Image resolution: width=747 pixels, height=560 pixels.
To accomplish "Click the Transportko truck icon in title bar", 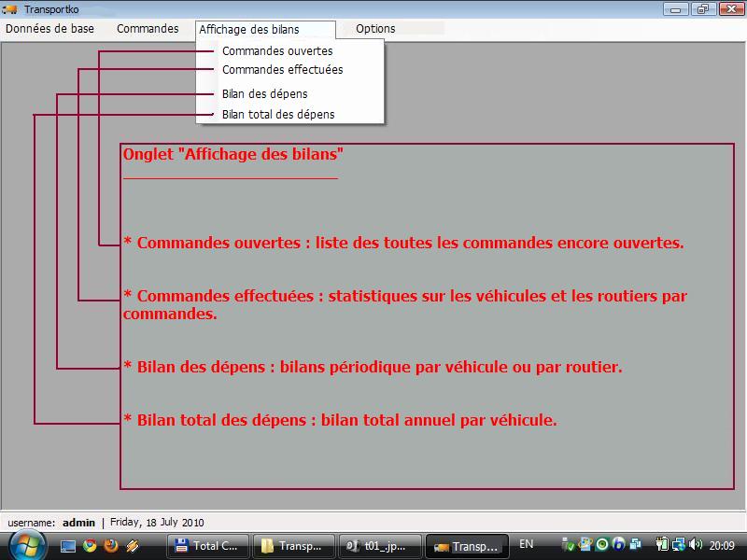I will (x=10, y=9).
